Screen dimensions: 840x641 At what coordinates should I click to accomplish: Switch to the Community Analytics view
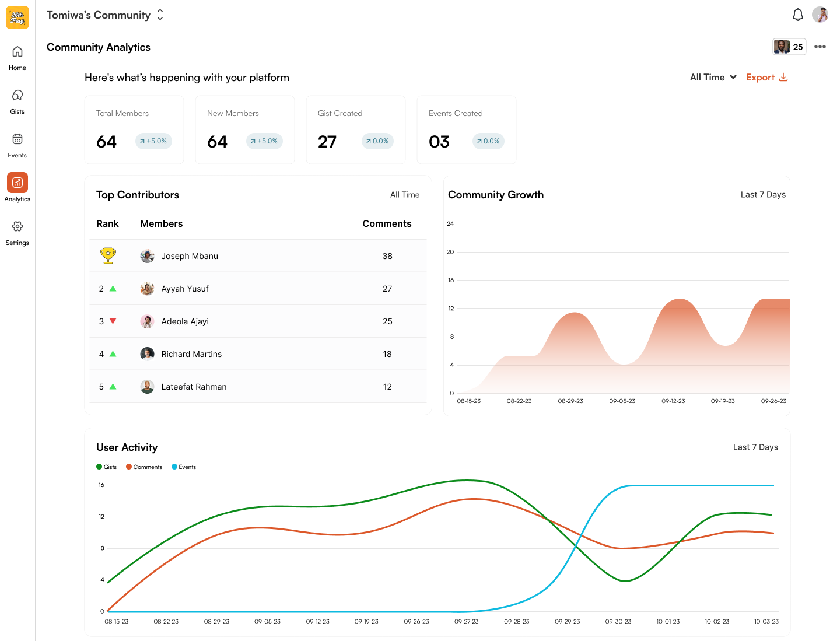click(x=98, y=47)
